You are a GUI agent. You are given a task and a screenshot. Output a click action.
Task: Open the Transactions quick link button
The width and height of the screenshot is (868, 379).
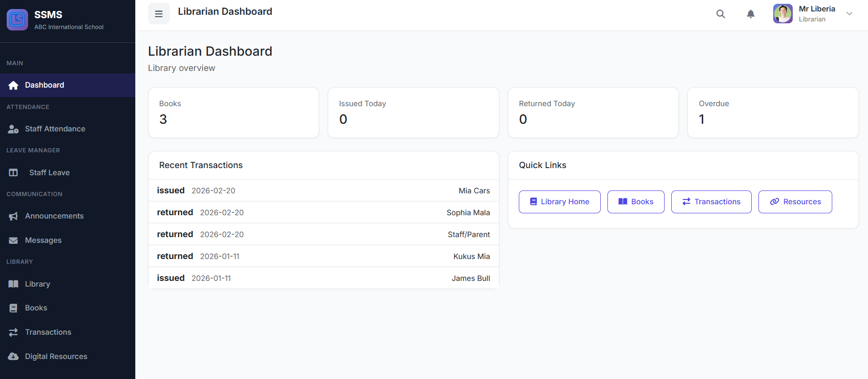click(711, 202)
